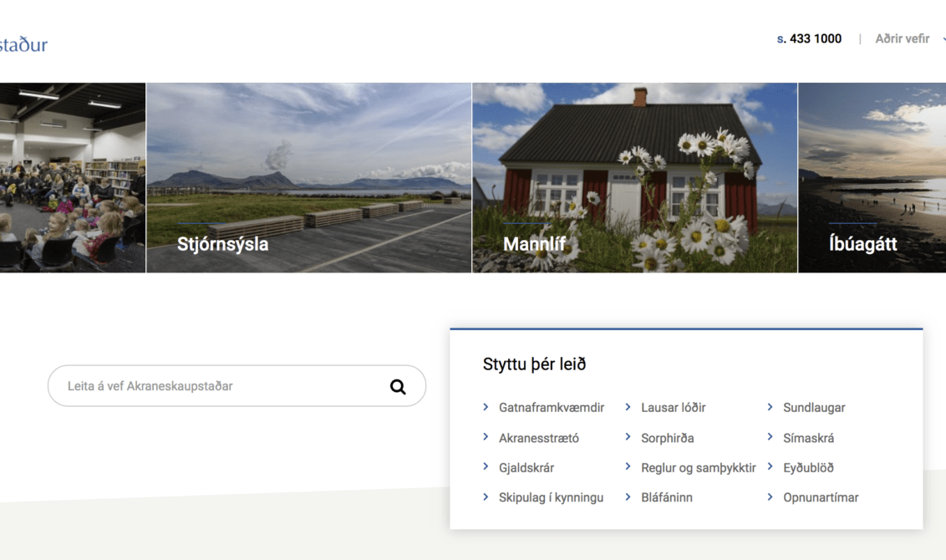Click the chevron beside Reglur og samþykktir

click(628, 466)
